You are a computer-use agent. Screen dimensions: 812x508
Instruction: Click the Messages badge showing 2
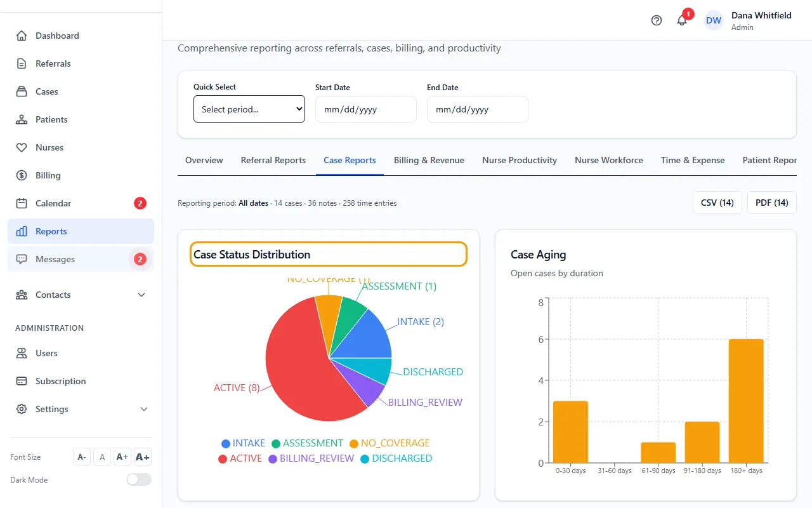(x=140, y=259)
